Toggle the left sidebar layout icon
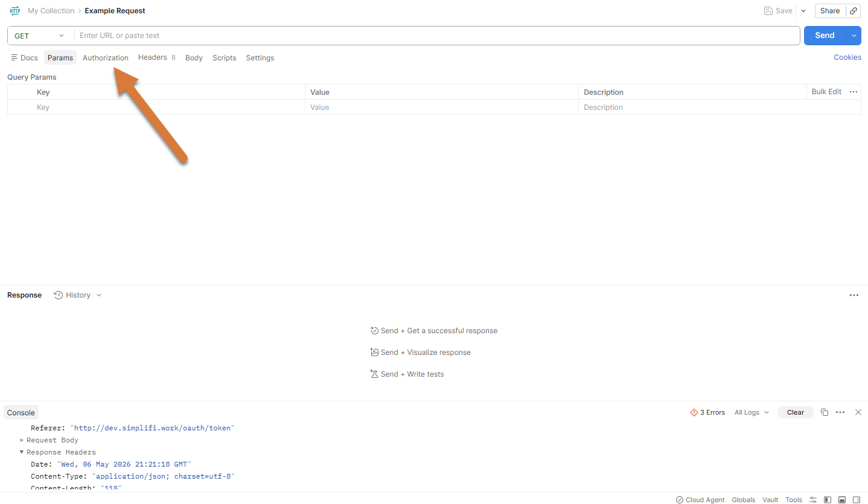 click(828, 500)
